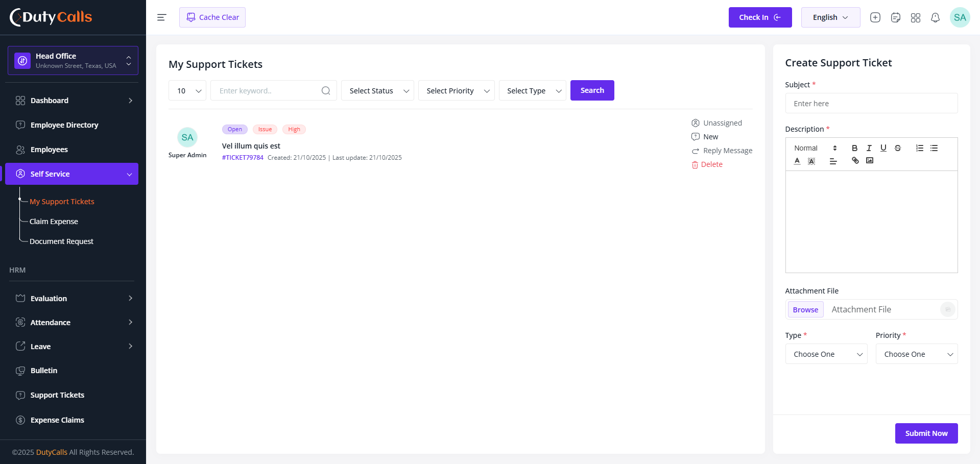Expand the Attendance menu

(71, 323)
